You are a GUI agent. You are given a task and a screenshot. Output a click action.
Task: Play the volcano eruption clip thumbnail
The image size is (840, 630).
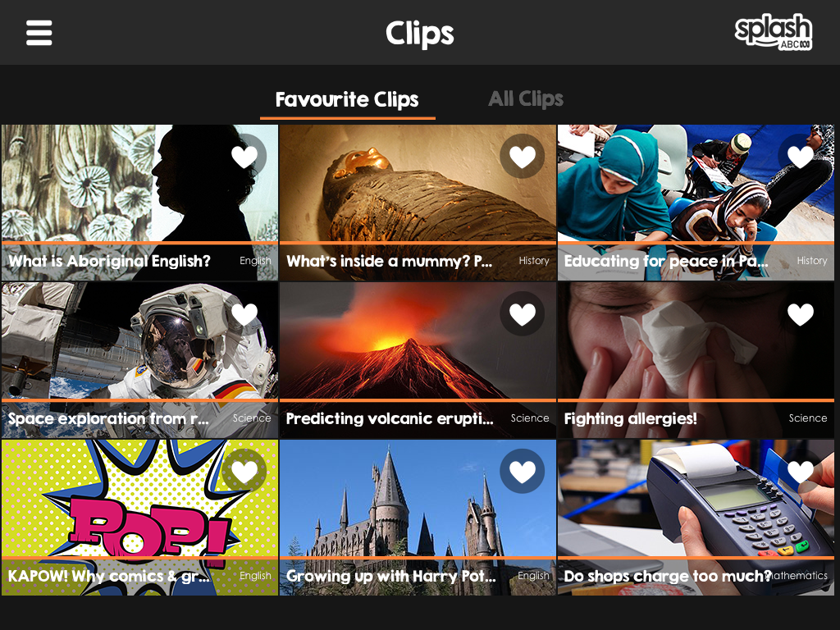(x=418, y=341)
